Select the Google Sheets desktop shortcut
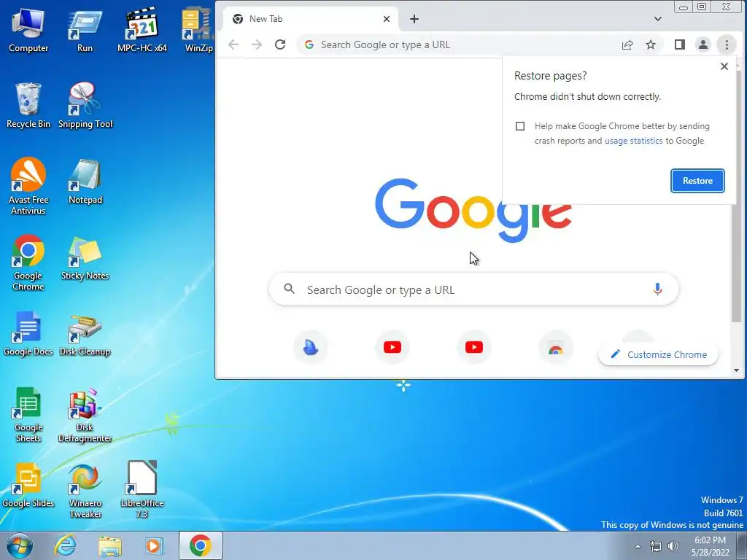Image resolution: width=747 pixels, height=560 pixels. click(28, 414)
